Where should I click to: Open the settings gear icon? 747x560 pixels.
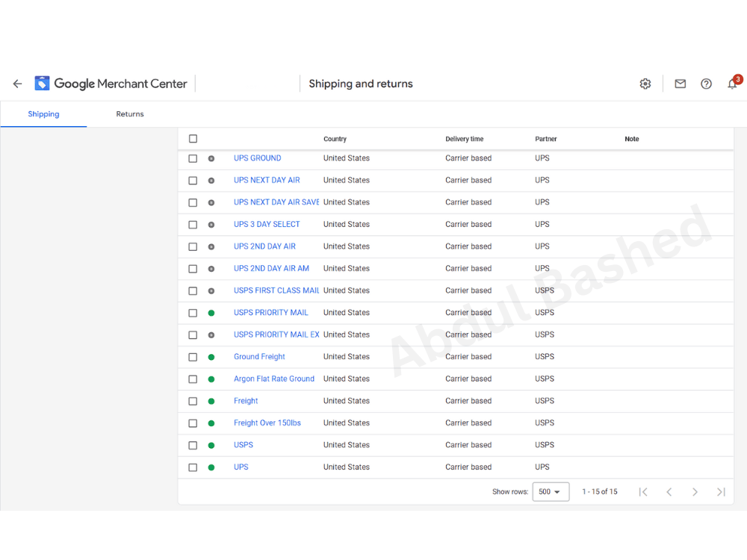pos(645,84)
